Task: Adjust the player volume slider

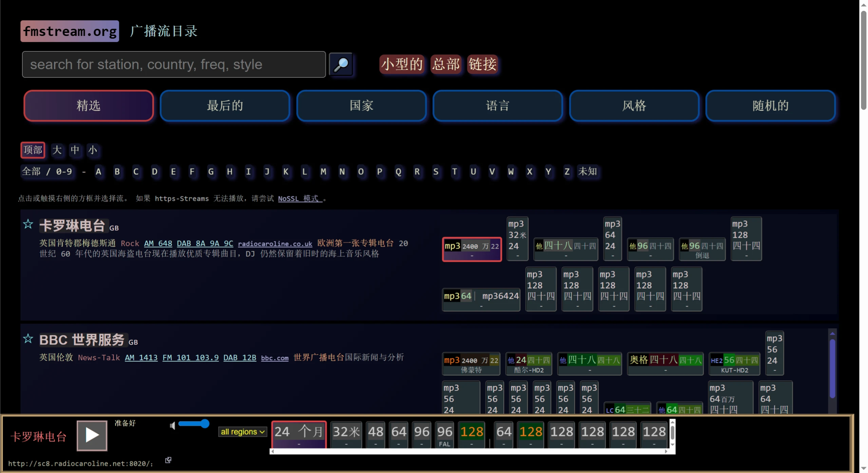Action: (x=194, y=423)
